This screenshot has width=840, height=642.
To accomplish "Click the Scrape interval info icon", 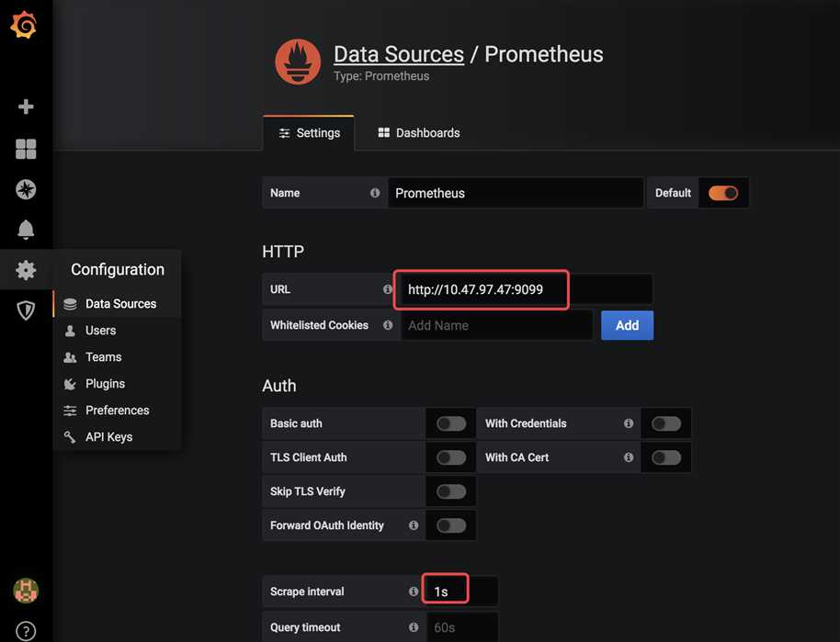I will point(414,591).
